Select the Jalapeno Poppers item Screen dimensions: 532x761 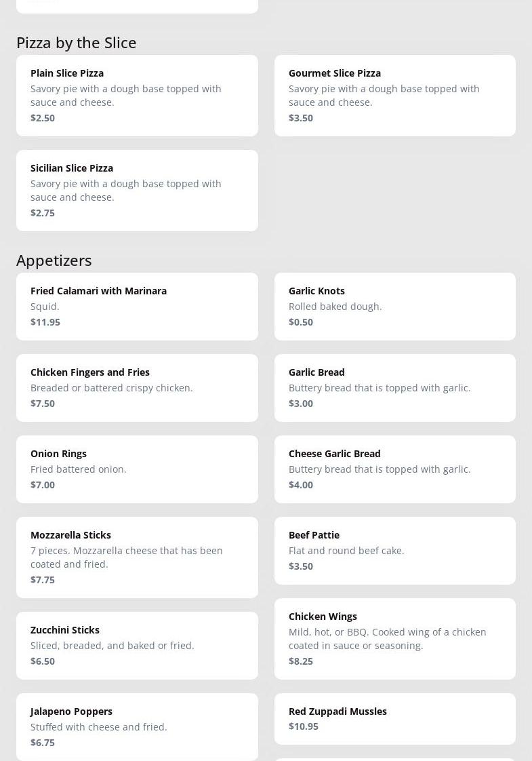[x=137, y=726]
